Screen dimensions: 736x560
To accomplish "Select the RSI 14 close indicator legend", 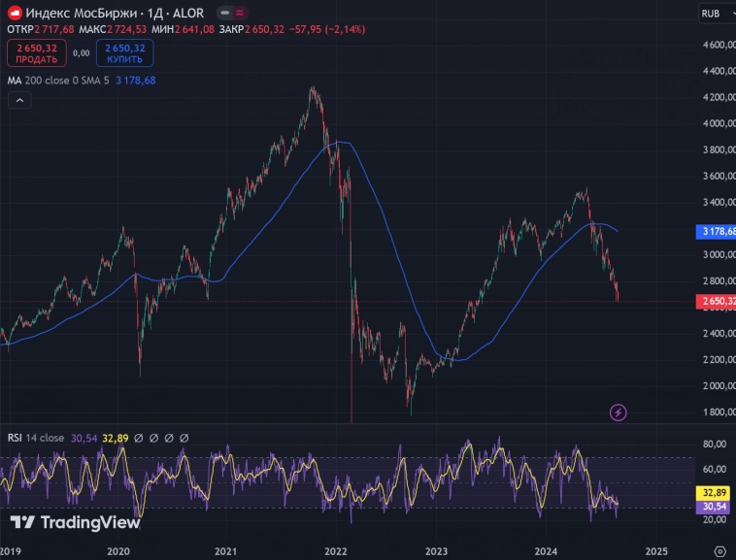I will (35, 438).
